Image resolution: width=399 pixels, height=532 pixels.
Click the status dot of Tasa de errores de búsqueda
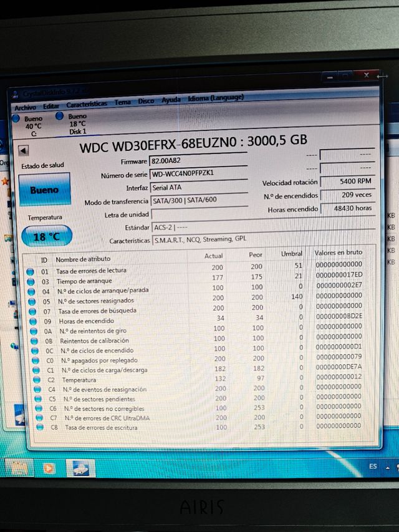(x=32, y=311)
